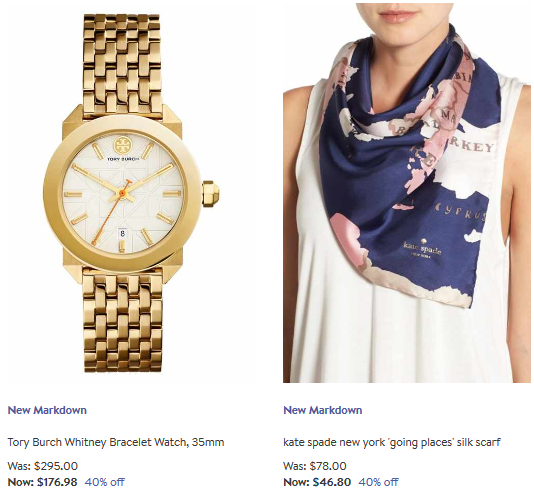
Task: Click the upper gold bracelet band
Action: (122, 64)
